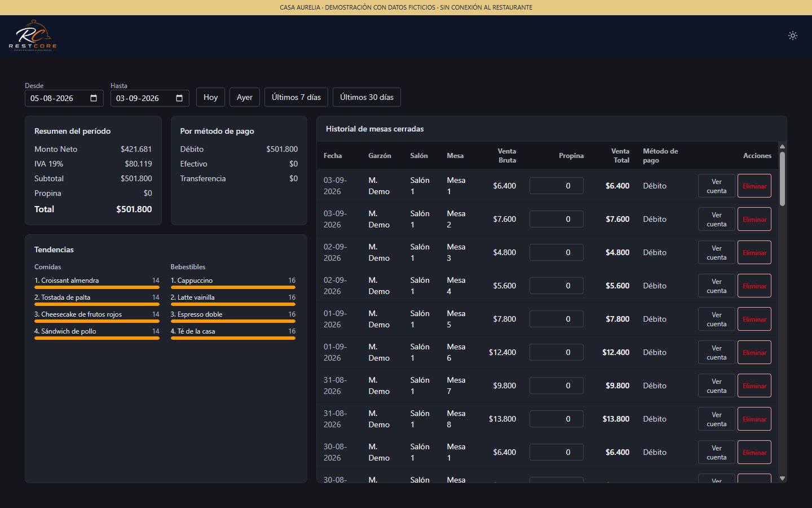Image resolution: width=812 pixels, height=508 pixels.
Task: Click the Croissant almendra trend bar
Action: click(96, 287)
